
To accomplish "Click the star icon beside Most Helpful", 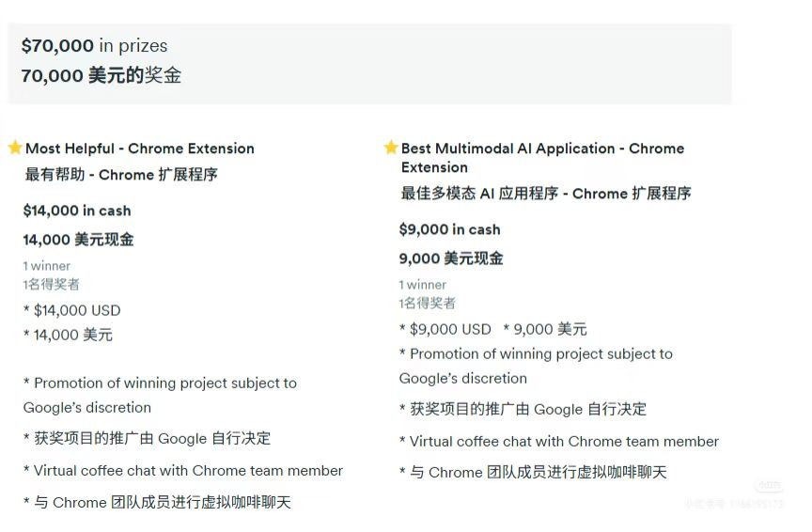I will [x=15, y=148].
